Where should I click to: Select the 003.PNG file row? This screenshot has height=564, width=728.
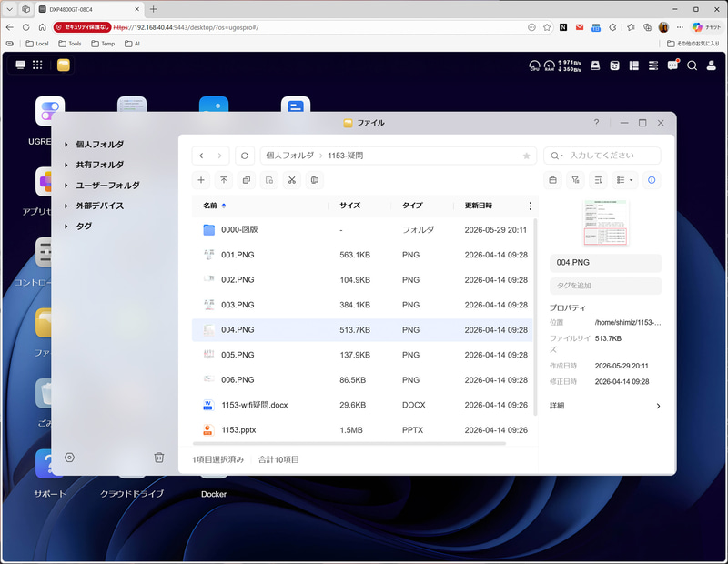pos(362,305)
